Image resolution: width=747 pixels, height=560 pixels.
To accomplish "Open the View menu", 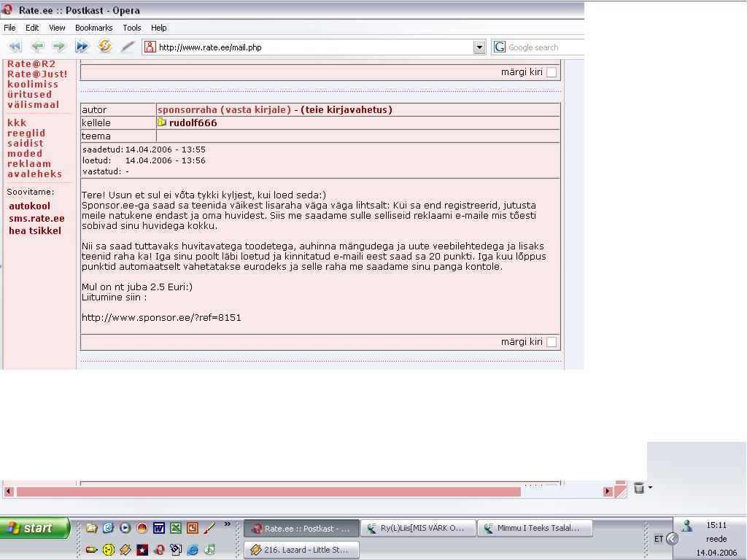I will click(x=57, y=28).
